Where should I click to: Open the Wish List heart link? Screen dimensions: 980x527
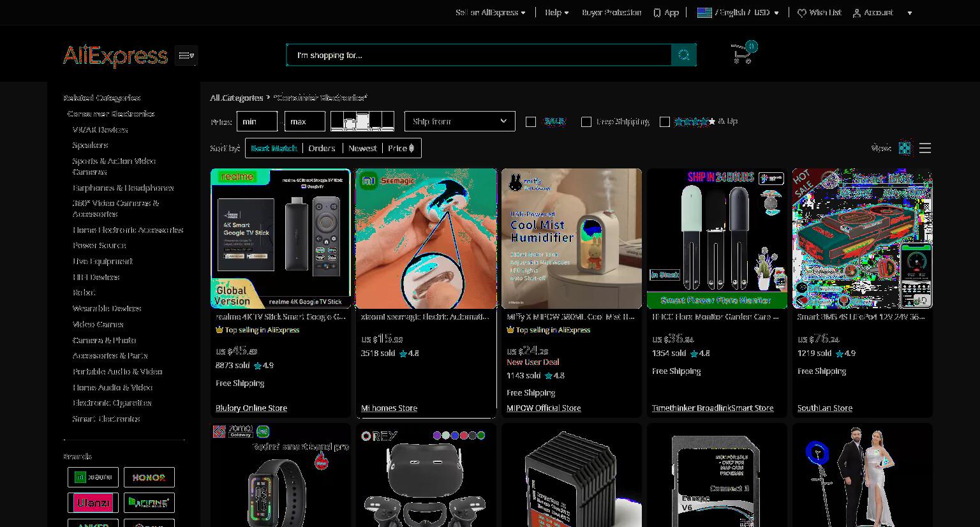819,13
